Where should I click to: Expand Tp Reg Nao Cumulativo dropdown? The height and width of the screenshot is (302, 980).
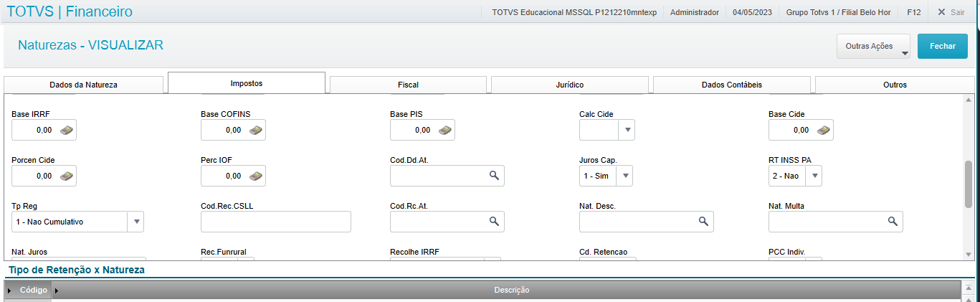point(135,222)
